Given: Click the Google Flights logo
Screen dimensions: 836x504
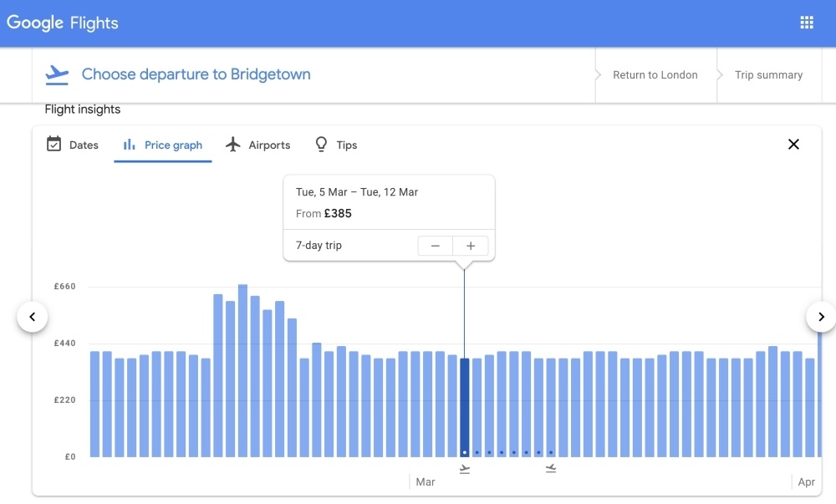Looking at the screenshot, I should pos(63,23).
